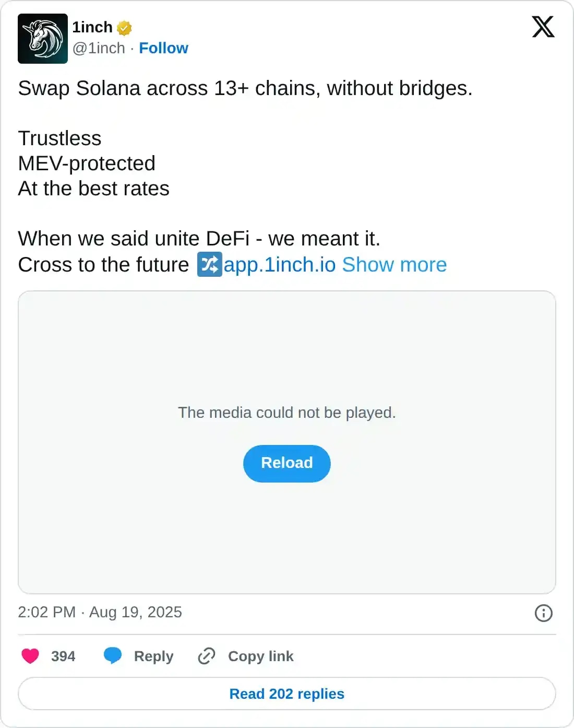
Task: Click the @1inch username handle
Action: (99, 48)
